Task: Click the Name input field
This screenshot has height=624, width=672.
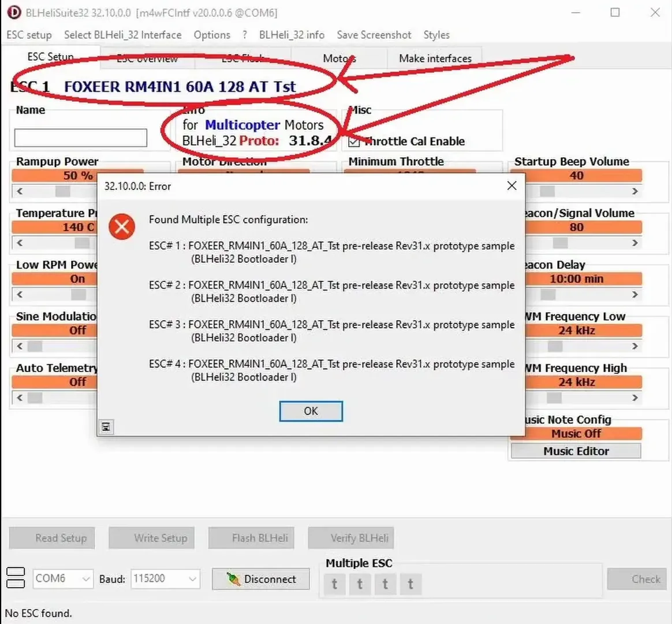Action: 81,138
